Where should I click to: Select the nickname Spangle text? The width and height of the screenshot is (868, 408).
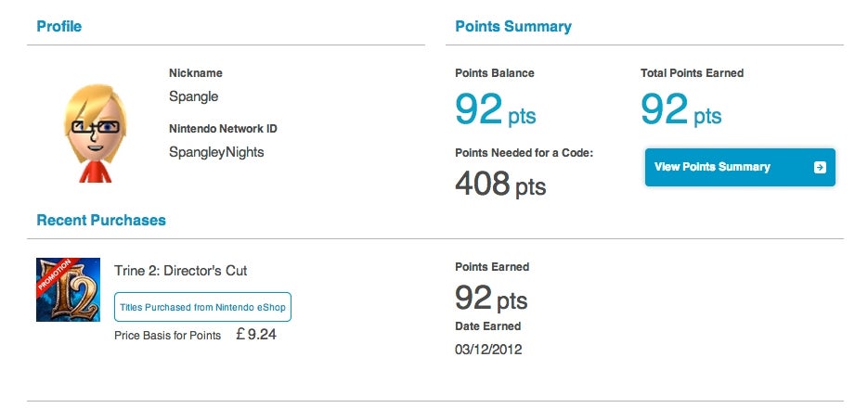pos(194,96)
